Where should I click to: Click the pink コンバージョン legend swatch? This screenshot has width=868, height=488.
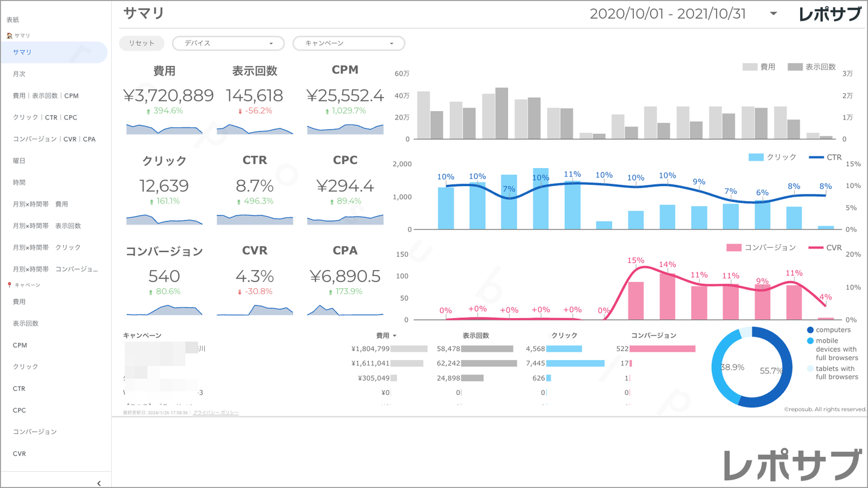[x=733, y=247]
